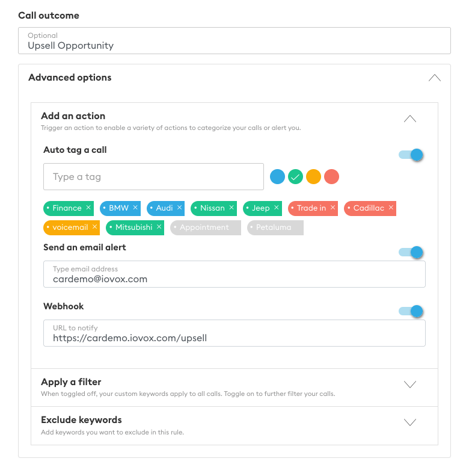Click the Type a tag input field
Screen dimensions: 469x476
pos(153,177)
